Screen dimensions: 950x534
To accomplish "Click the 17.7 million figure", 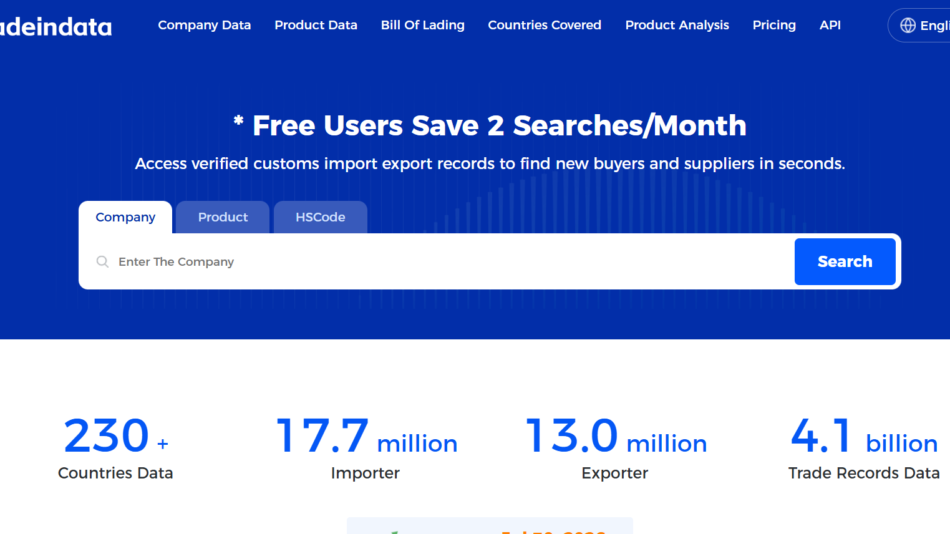I will 366,435.
